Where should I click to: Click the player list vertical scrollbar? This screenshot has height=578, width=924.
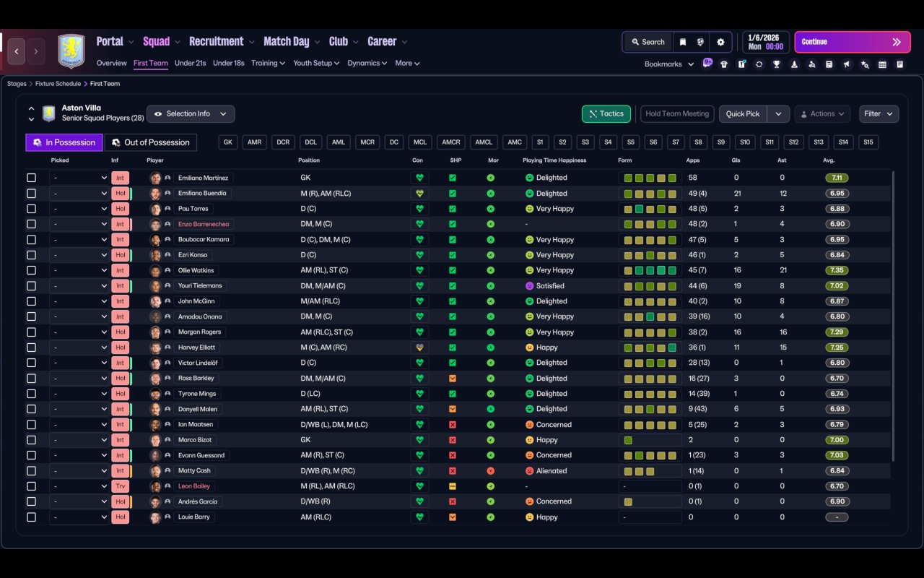(893, 316)
